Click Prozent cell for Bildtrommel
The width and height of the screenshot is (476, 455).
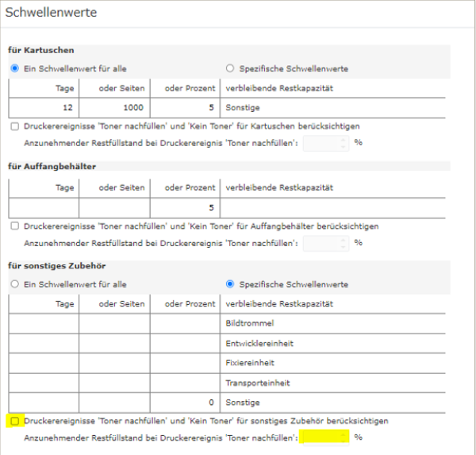click(185, 323)
